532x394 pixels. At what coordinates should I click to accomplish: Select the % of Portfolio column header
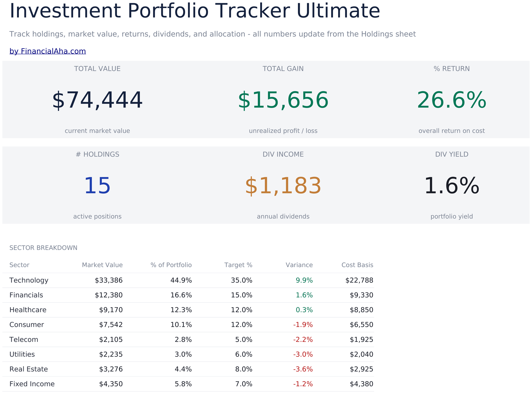point(171,265)
